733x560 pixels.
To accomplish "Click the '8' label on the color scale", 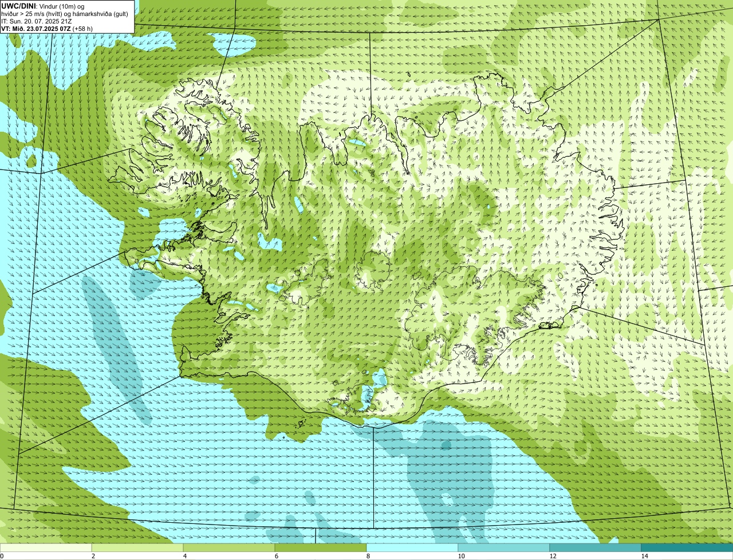I will point(368,556).
